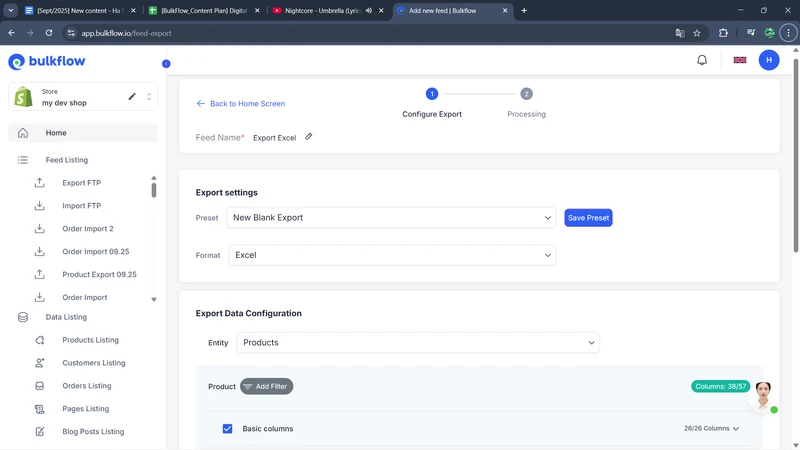Click the user avatar H icon
Viewport: 800px width, 450px height.
tap(768, 60)
